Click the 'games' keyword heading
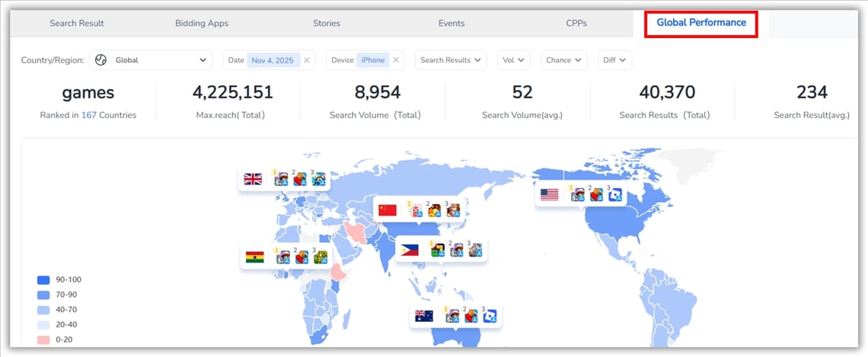868x357 pixels. pyautogui.click(x=88, y=93)
